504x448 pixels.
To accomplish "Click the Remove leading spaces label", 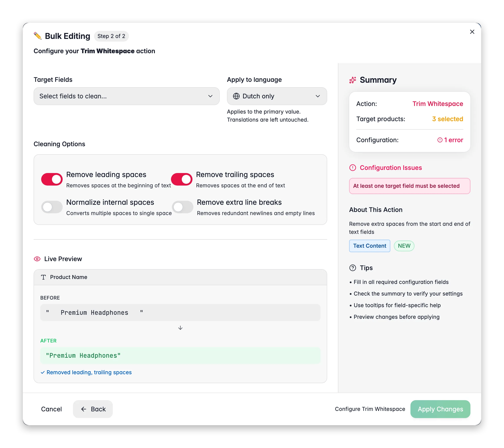I will coord(106,175).
